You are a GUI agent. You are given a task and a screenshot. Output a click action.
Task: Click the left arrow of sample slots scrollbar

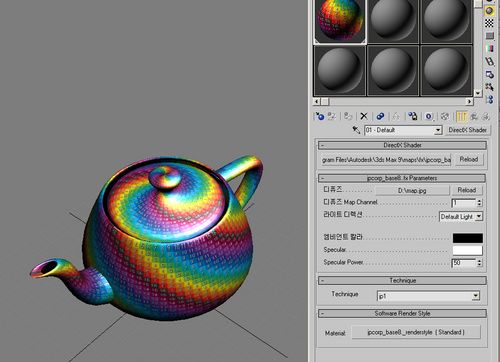pos(317,101)
